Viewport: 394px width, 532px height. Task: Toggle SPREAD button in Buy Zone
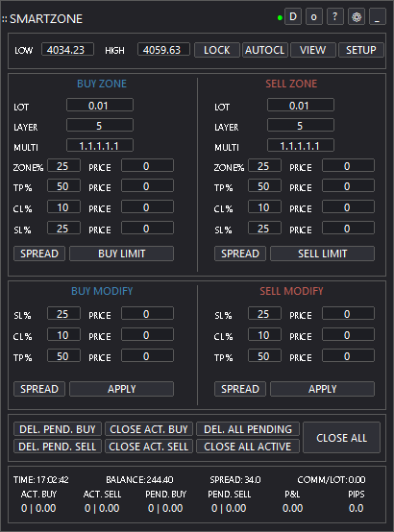pyautogui.click(x=39, y=254)
